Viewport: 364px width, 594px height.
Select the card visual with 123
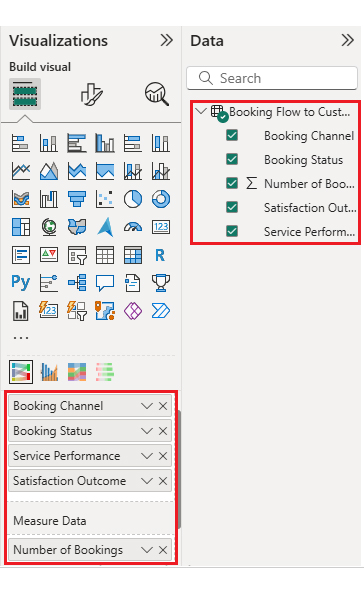coord(161,227)
